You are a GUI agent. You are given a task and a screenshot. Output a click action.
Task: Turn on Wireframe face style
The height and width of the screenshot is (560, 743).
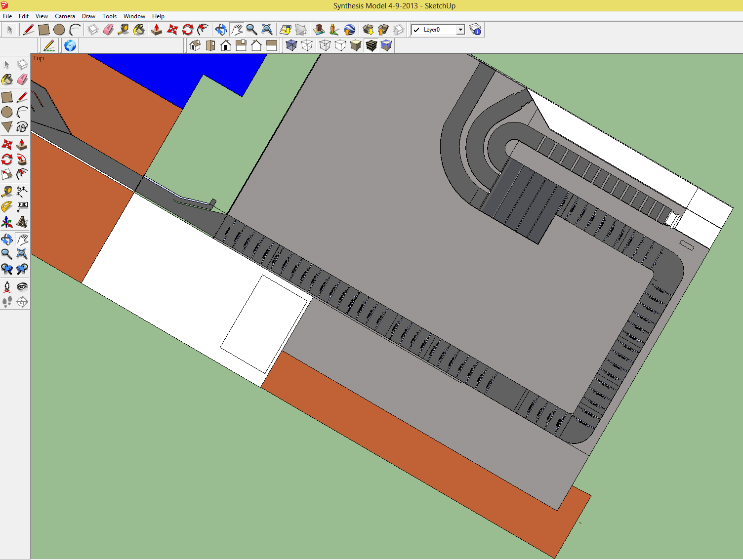coord(325,46)
